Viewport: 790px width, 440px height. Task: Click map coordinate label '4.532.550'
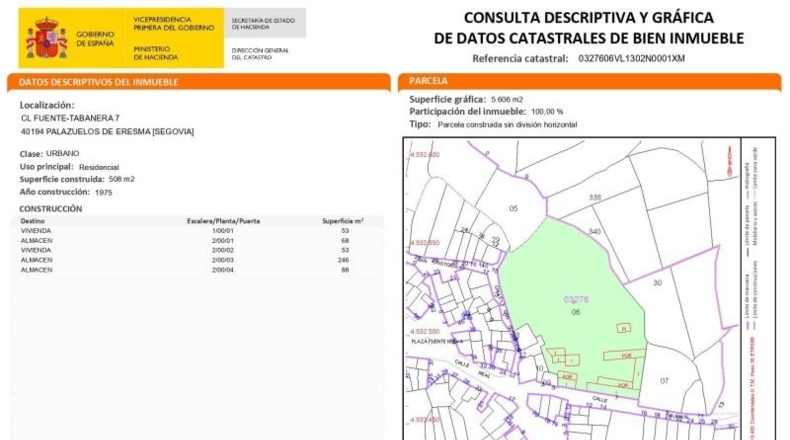425,243
